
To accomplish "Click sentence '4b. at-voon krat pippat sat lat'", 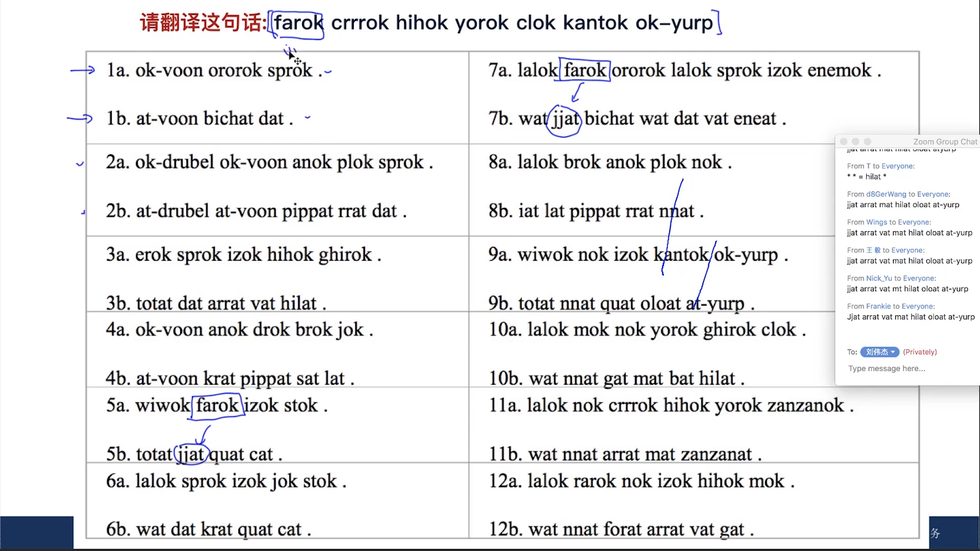I will [230, 379].
